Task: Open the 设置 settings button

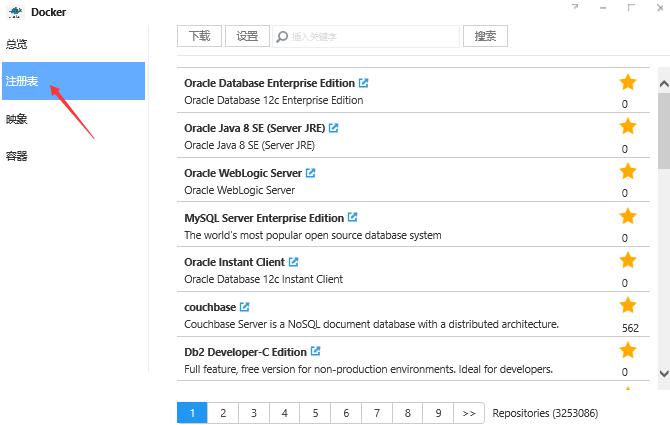Action: (x=247, y=36)
